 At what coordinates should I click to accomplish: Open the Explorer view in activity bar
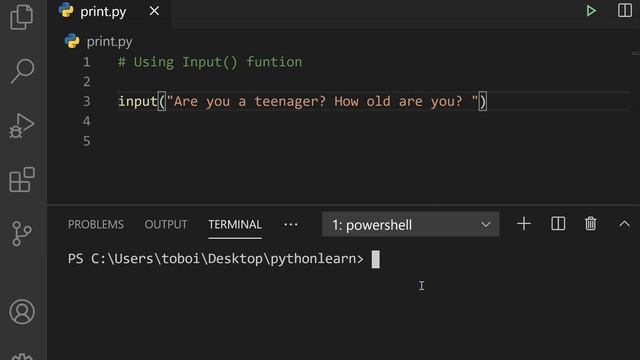(21, 17)
